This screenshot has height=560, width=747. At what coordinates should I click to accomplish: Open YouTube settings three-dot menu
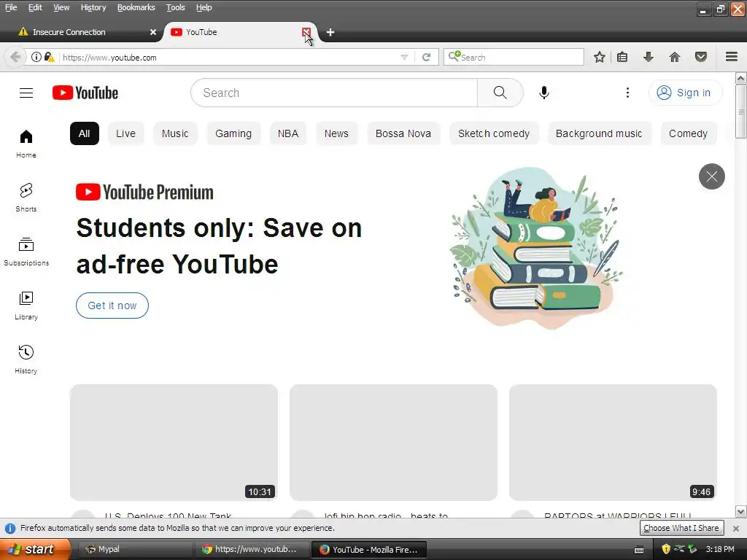[627, 93]
